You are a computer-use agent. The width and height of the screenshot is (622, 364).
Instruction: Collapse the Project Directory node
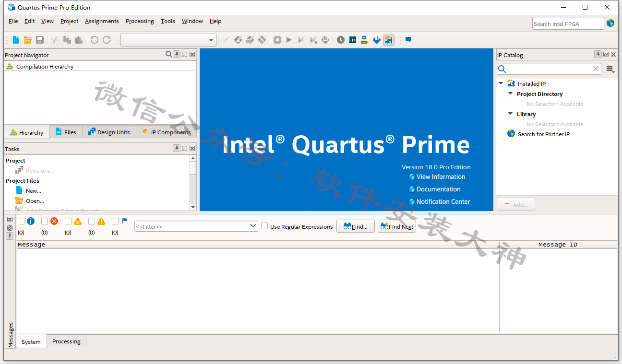point(511,94)
